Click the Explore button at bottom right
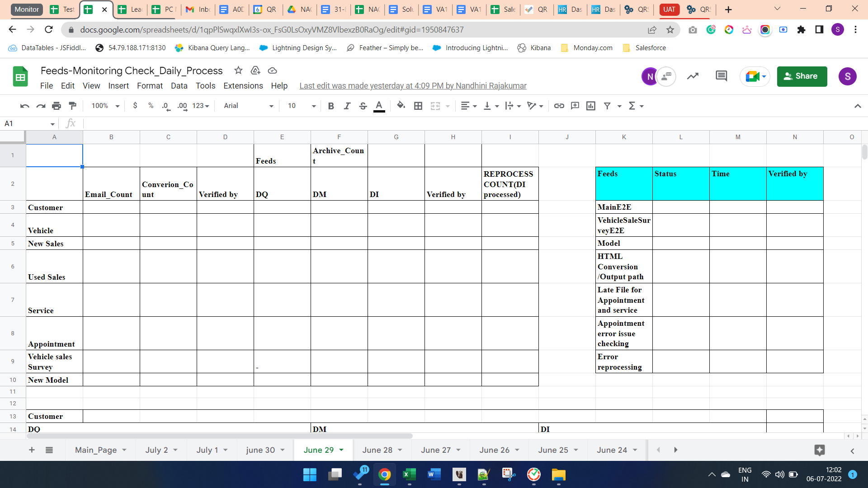The image size is (868, 488). pos(820,450)
